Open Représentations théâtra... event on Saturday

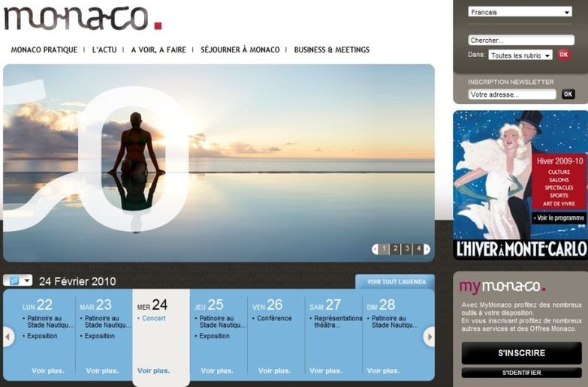click(x=338, y=322)
